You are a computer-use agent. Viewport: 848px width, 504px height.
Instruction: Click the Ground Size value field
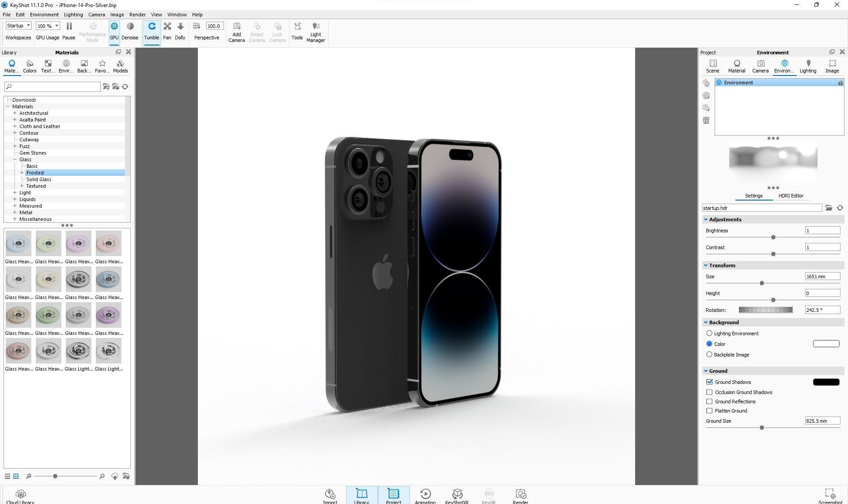pyautogui.click(x=822, y=421)
